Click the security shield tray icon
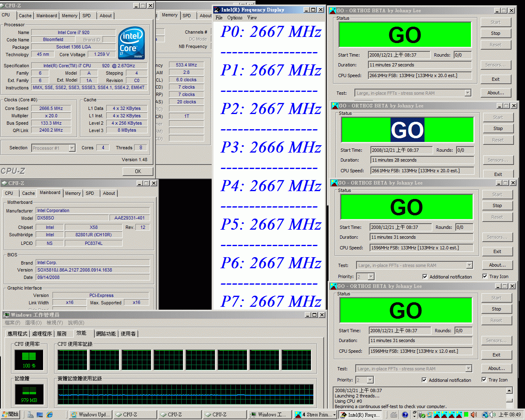This screenshot has width=525, height=420. 422,415
